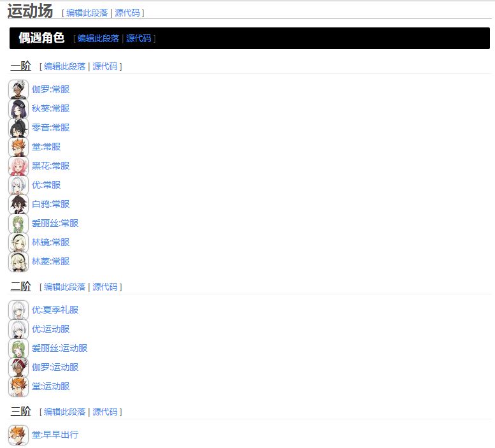Click the 优:夏季礼服 character avatar icon
Viewport: 495px width, 448px height.
[18, 310]
